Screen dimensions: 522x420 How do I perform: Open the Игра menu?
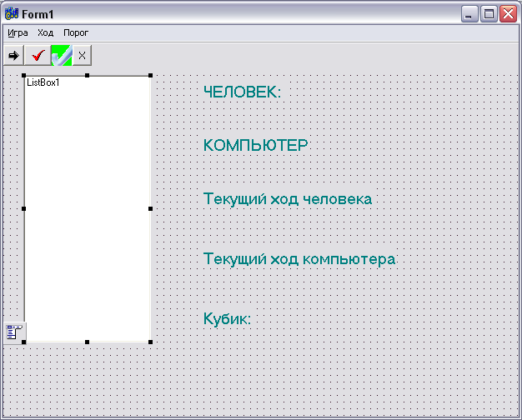pos(18,33)
